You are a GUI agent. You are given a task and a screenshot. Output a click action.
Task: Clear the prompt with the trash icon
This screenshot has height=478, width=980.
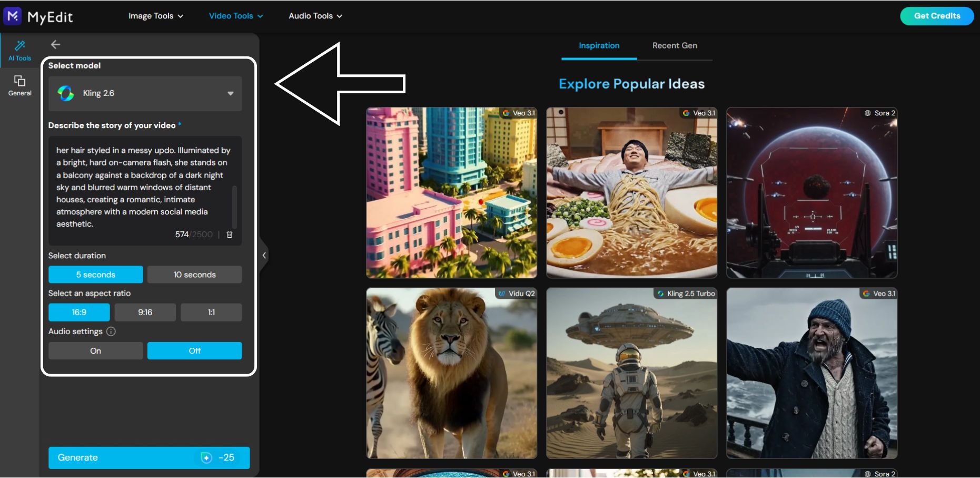pyautogui.click(x=230, y=235)
